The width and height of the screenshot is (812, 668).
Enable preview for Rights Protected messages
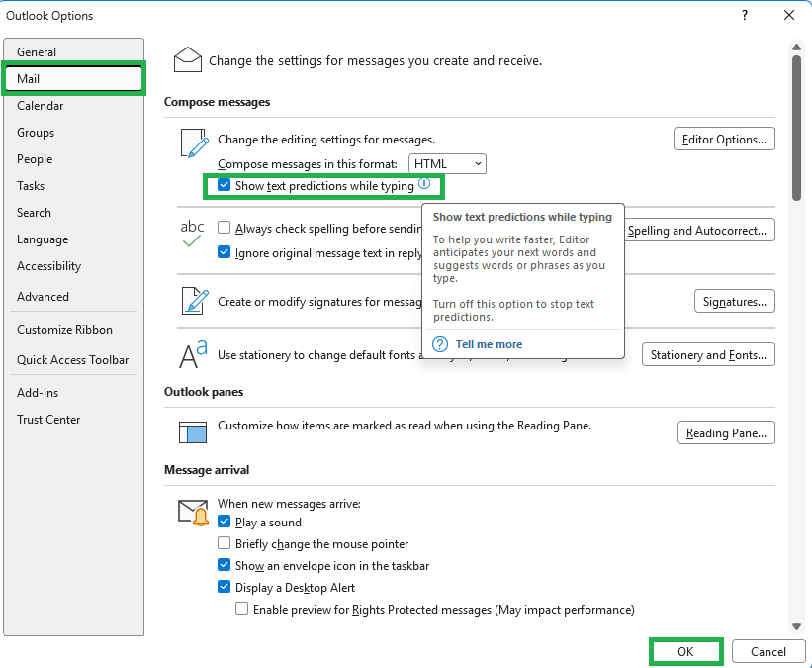coord(242,609)
